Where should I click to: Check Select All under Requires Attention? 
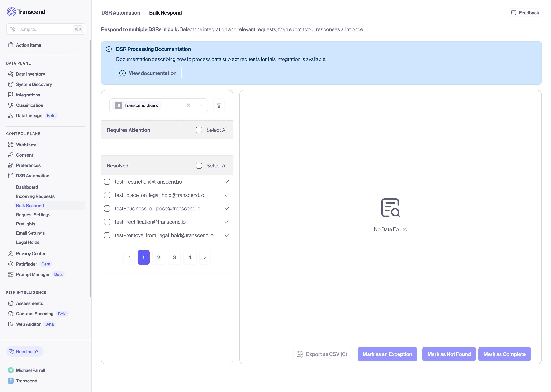point(199,130)
